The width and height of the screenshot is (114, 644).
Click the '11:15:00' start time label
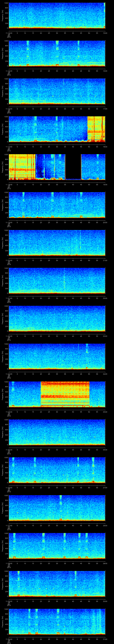tap(9, 71)
